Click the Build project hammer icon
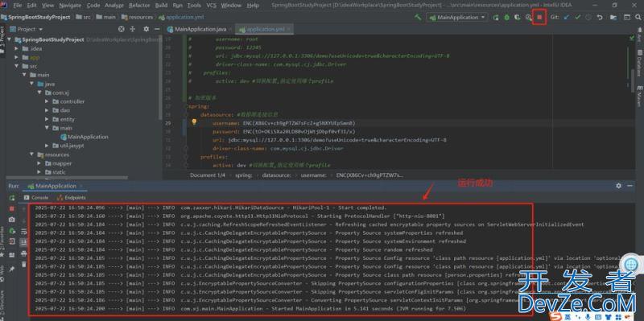This screenshot has width=644, height=321. [x=418, y=17]
